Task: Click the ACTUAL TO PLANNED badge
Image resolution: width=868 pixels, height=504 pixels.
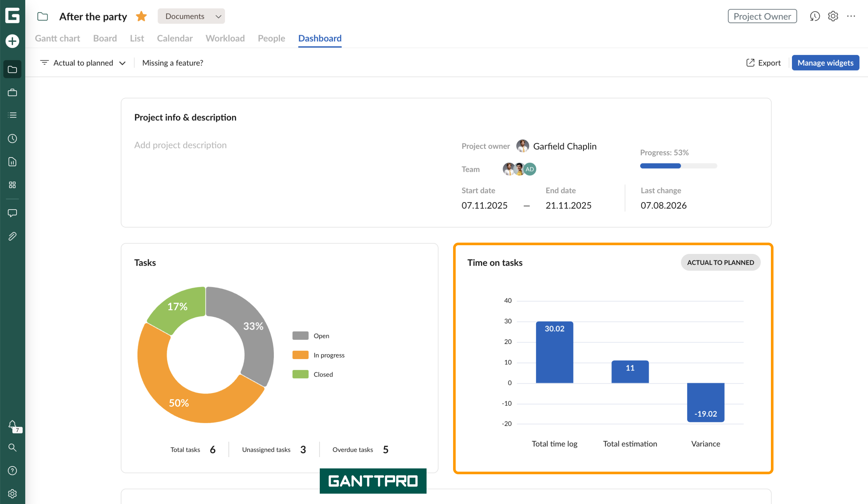Action: pos(720,262)
